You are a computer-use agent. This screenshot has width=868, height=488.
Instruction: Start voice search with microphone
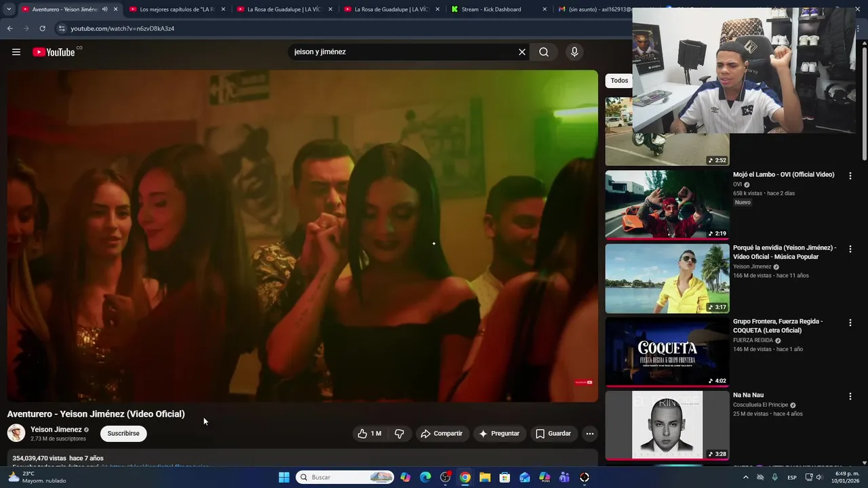[x=574, y=52]
